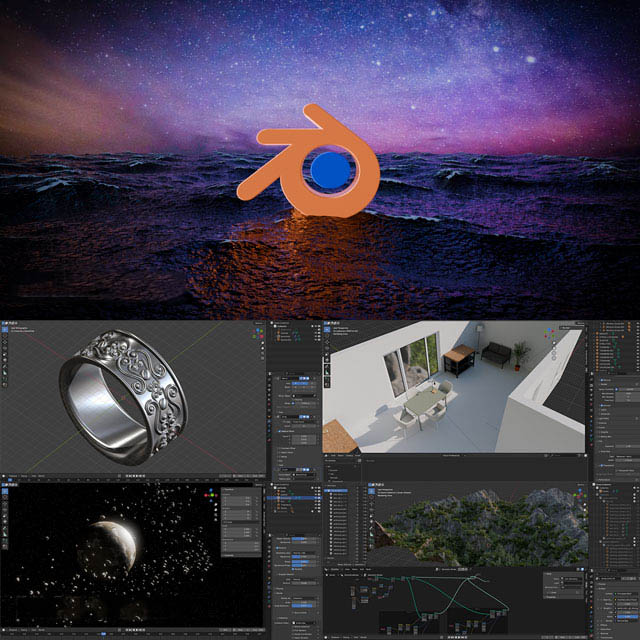Select the Select Box tool in ring viewport
Screen dimensions: 640x640
pyautogui.click(x=5, y=329)
